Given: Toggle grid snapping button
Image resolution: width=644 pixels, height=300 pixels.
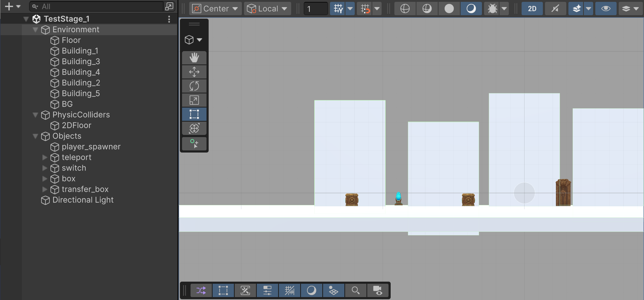Looking at the screenshot, I should (338, 9).
